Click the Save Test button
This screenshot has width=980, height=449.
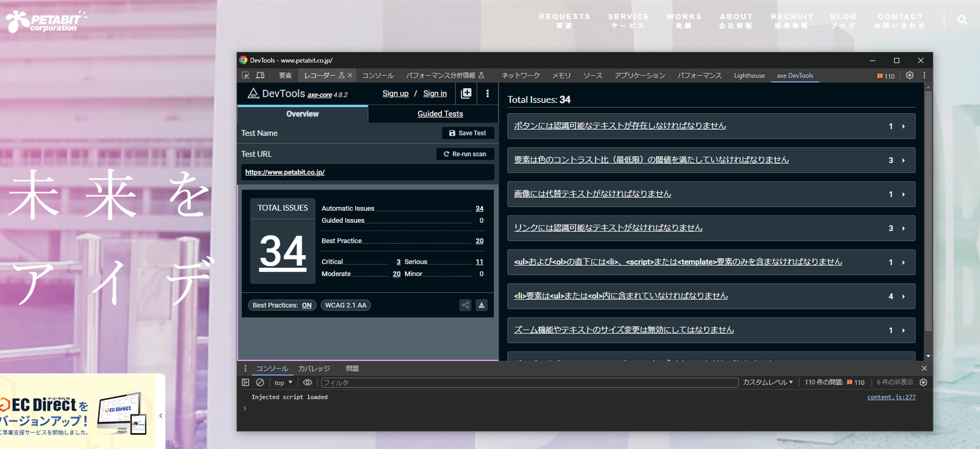pos(468,133)
